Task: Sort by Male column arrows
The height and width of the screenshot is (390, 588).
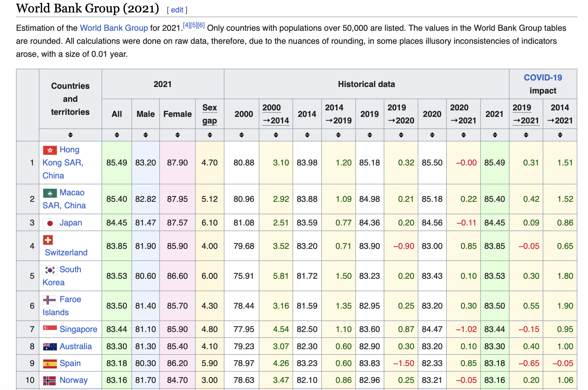Action: [x=146, y=135]
